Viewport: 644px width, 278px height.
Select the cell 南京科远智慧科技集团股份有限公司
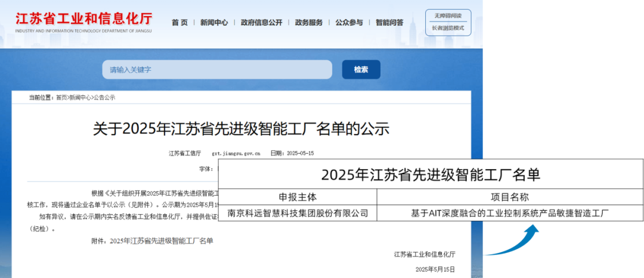pyautogui.click(x=298, y=213)
